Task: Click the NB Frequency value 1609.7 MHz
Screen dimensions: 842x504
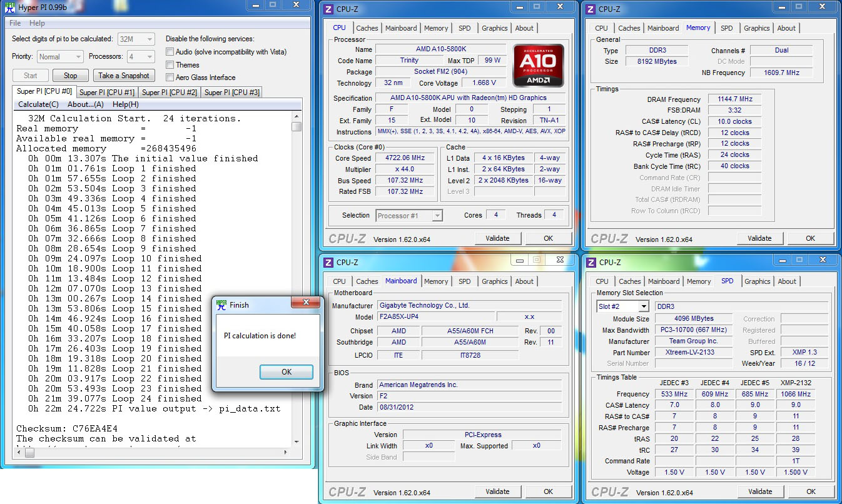Action: pyautogui.click(x=781, y=73)
